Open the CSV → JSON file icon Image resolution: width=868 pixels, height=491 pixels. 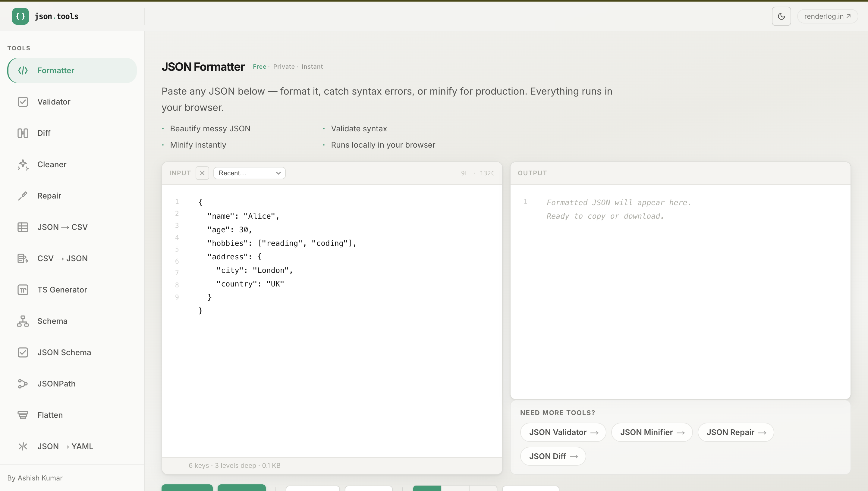click(x=23, y=259)
